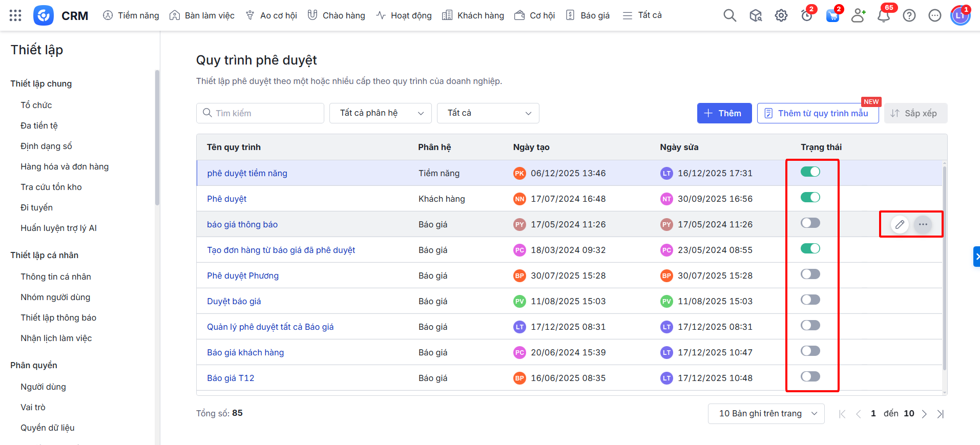980x445 pixels.
Task: Disable the phê duyệt tiềm năng toggle
Action: (810, 172)
